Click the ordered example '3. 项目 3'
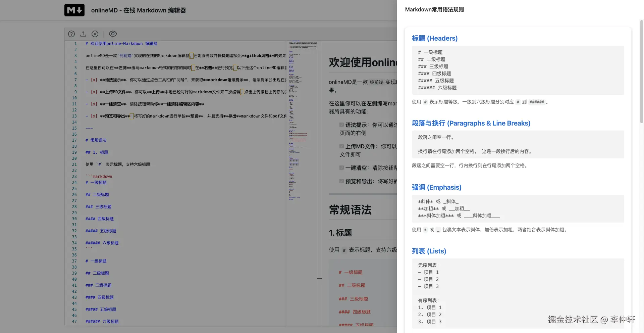The height and width of the screenshot is (333, 644). [430, 322]
